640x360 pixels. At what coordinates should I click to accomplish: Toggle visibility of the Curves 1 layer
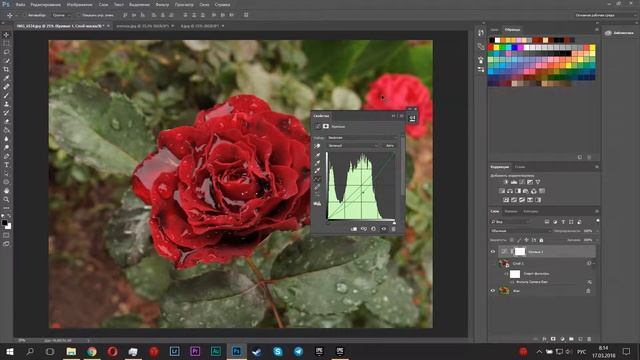click(x=493, y=252)
